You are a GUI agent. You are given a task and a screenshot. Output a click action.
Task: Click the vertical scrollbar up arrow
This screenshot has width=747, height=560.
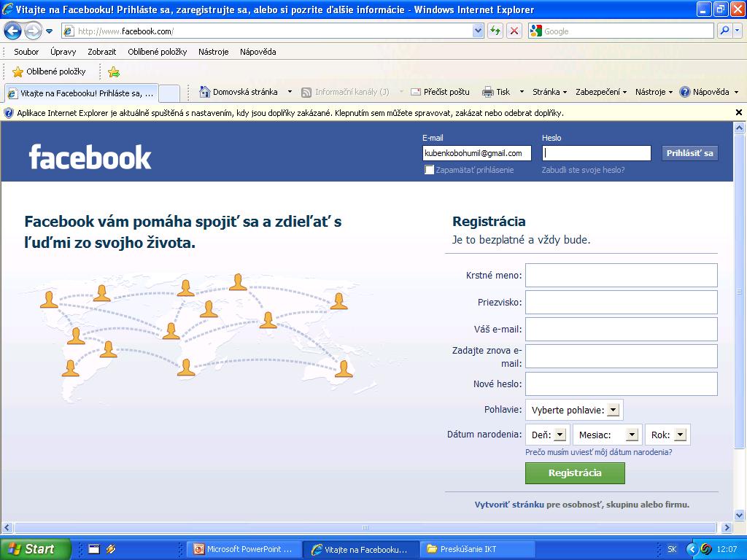pos(740,128)
